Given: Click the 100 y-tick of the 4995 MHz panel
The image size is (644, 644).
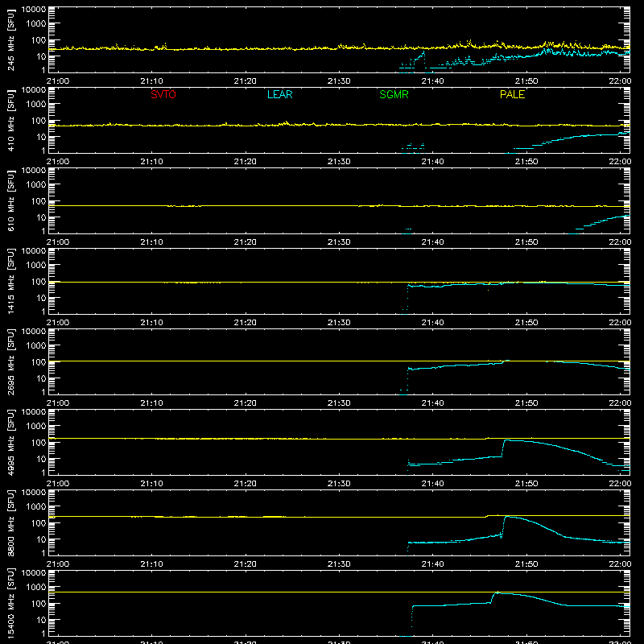Looking at the screenshot, I should click(x=39, y=443).
